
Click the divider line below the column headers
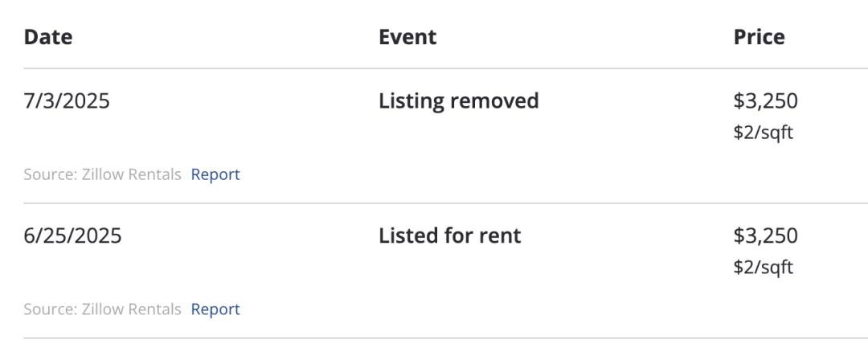445,68
